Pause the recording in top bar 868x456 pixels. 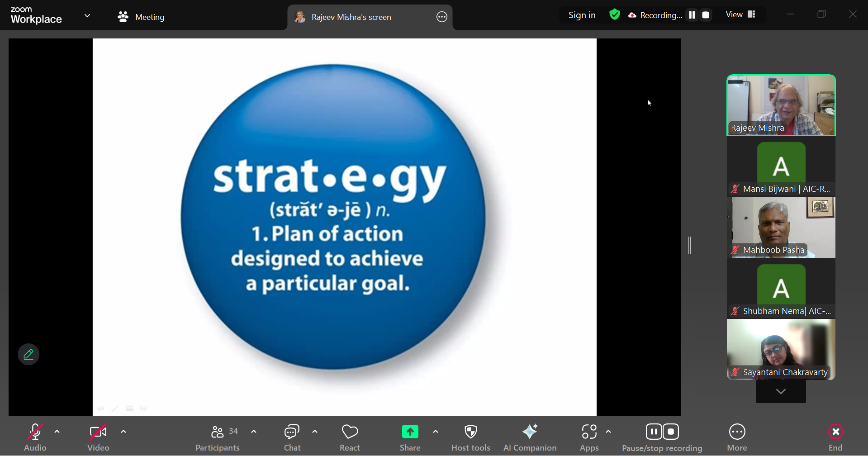(692, 15)
